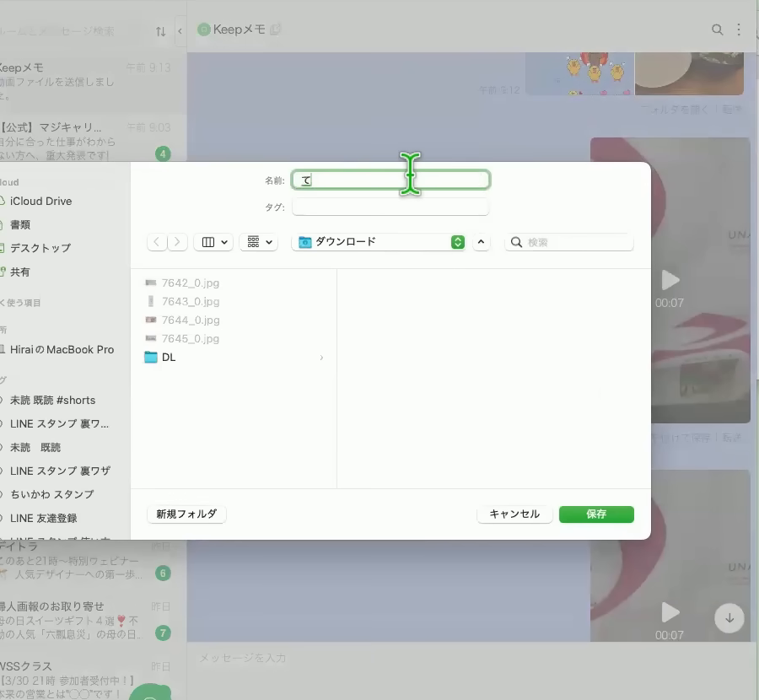
Task: Select the LINE スタンプ 裏ワ... tag
Action: [59, 423]
